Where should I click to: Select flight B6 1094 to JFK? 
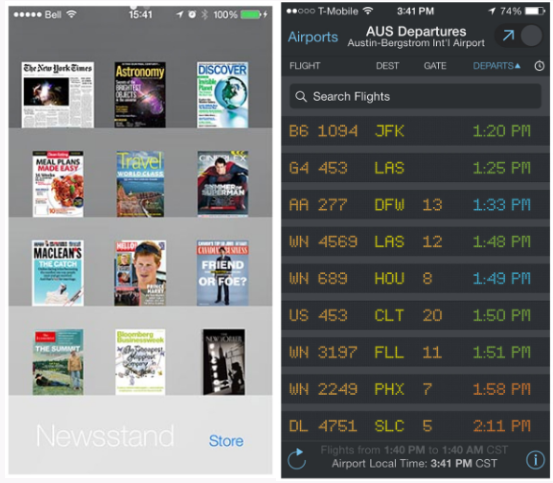click(415, 131)
